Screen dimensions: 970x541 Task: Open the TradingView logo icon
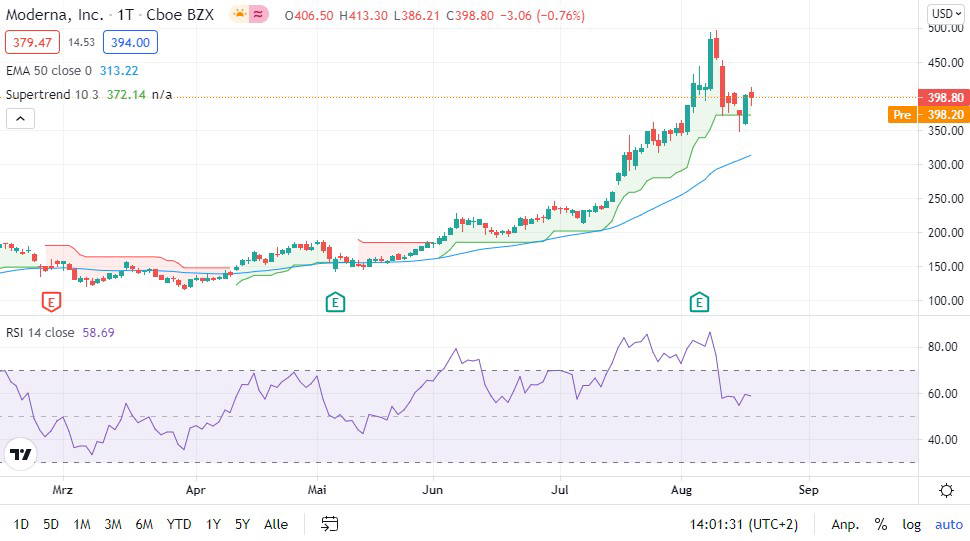20,454
